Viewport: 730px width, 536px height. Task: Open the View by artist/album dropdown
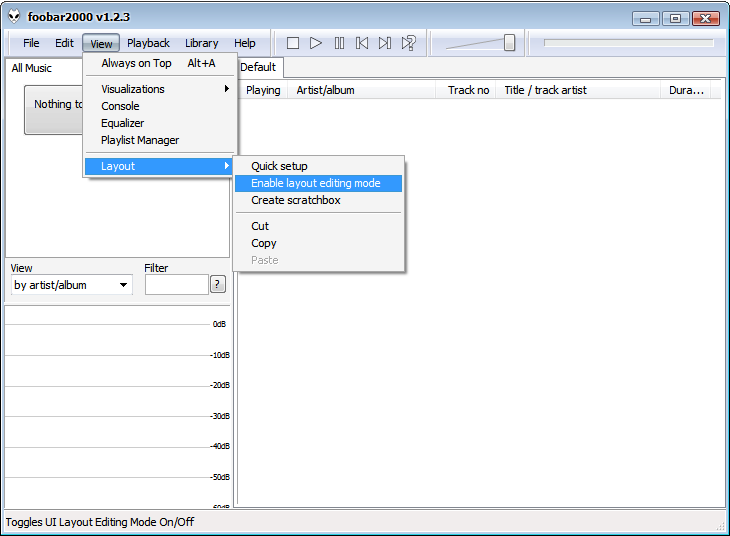click(x=72, y=285)
